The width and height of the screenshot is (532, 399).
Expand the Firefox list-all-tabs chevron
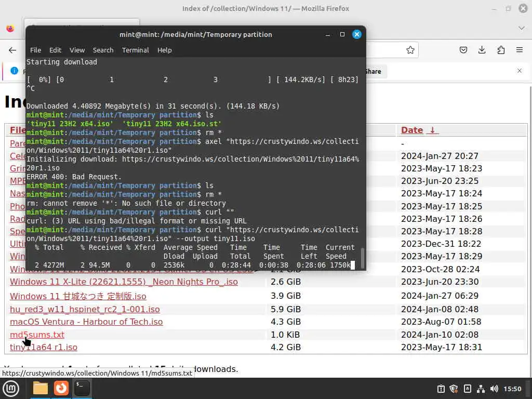pos(522,28)
